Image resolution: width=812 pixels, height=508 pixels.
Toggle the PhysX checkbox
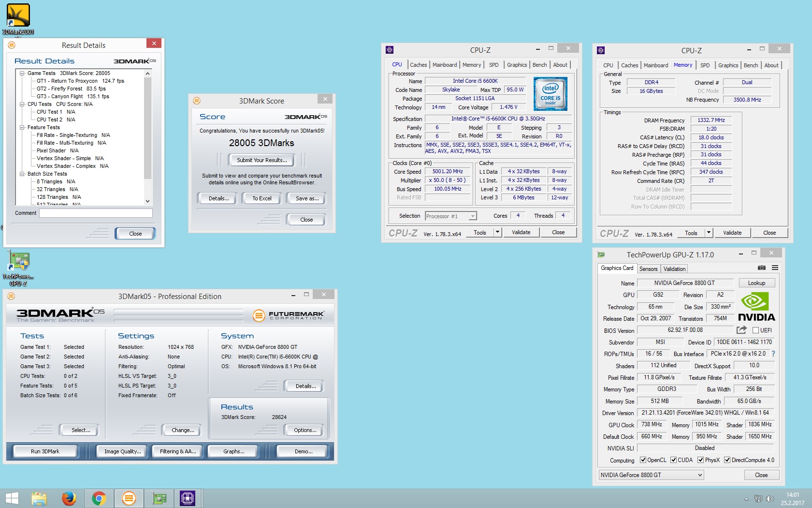(x=700, y=460)
